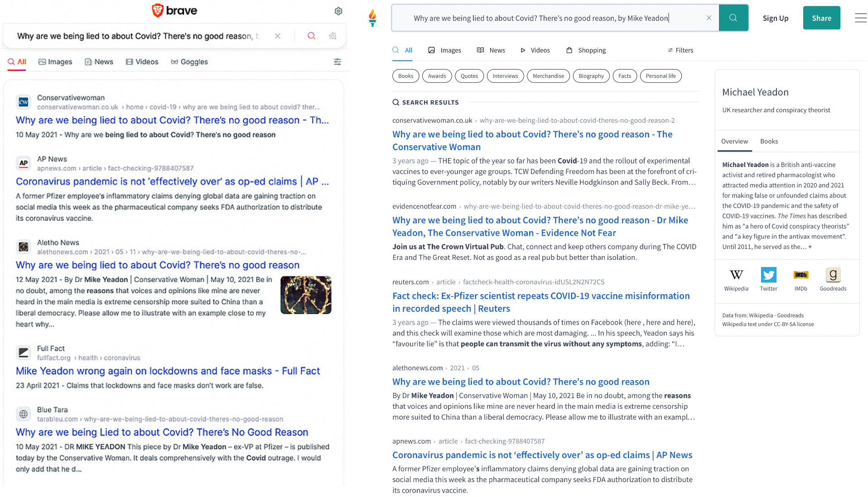
Task: Expand Michael Yeadon description with plus
Action: [x=810, y=247]
